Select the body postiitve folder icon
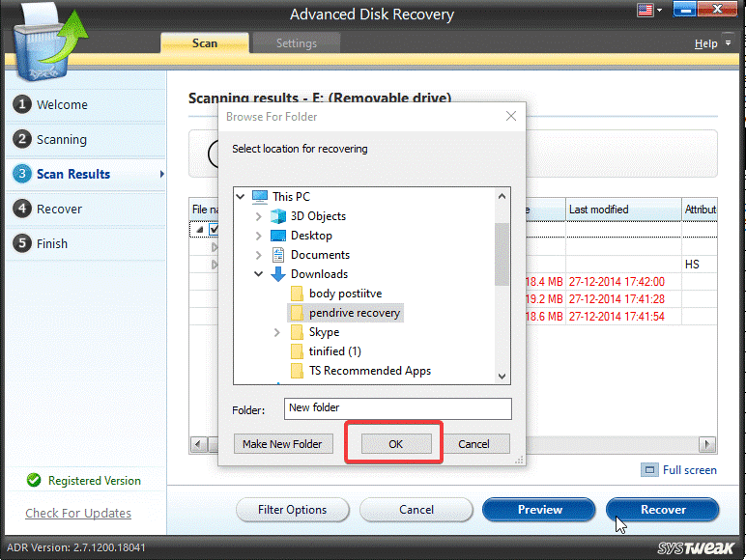 (297, 294)
